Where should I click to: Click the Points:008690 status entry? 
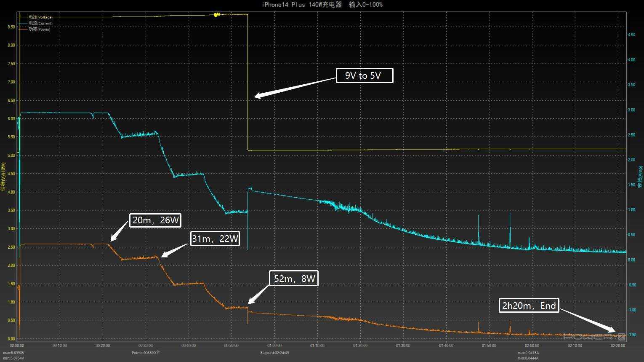click(x=146, y=353)
